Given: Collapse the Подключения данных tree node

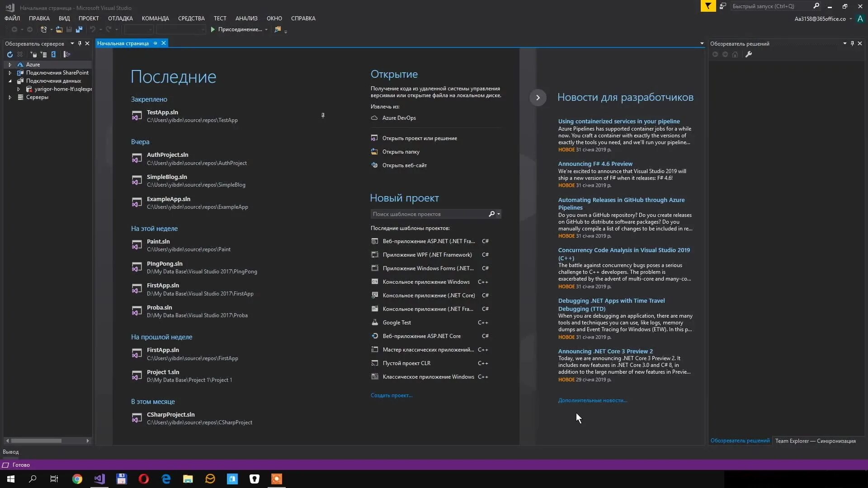Looking at the screenshot, I should click(x=10, y=81).
